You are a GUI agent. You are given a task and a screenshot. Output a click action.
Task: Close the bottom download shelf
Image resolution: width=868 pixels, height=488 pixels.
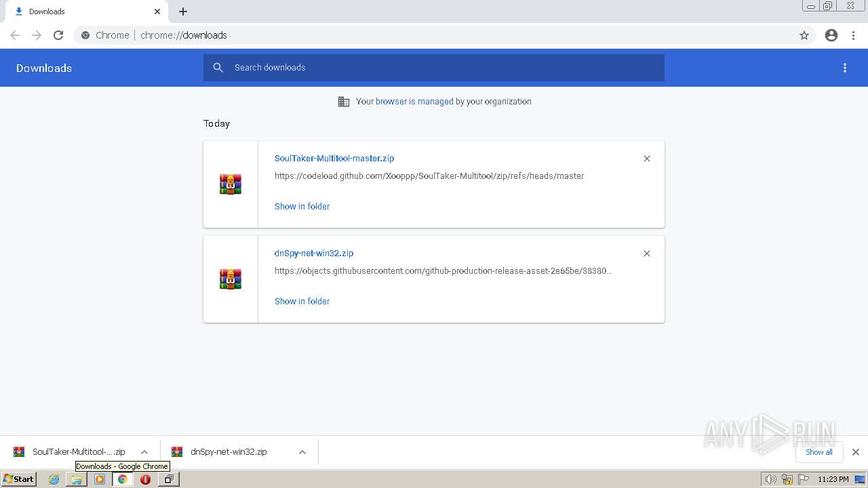856,452
